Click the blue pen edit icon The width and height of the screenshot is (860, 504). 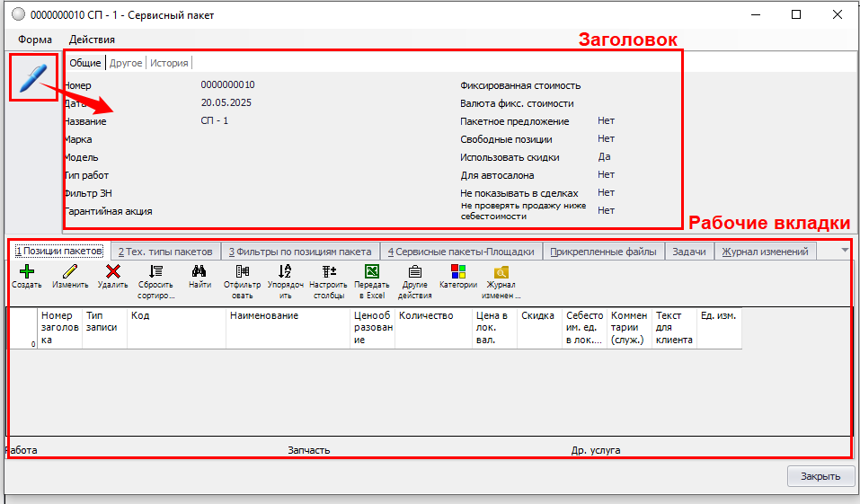32,78
